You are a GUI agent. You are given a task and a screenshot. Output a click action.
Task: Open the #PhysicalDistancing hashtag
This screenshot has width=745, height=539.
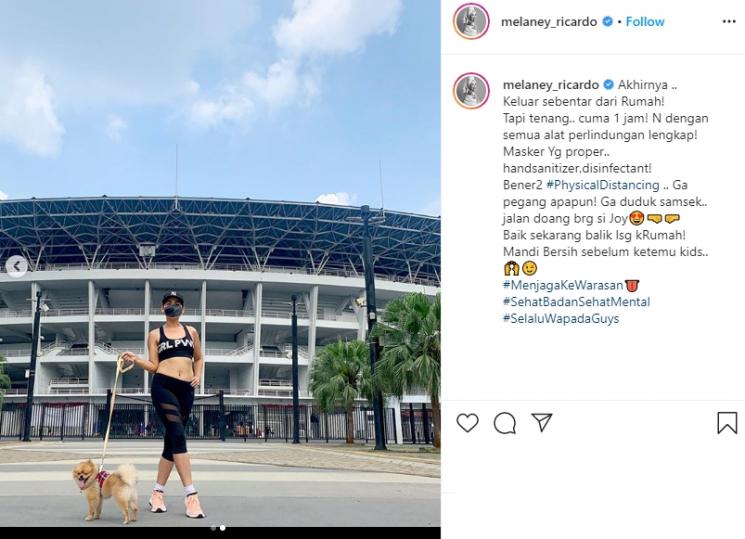click(x=602, y=185)
